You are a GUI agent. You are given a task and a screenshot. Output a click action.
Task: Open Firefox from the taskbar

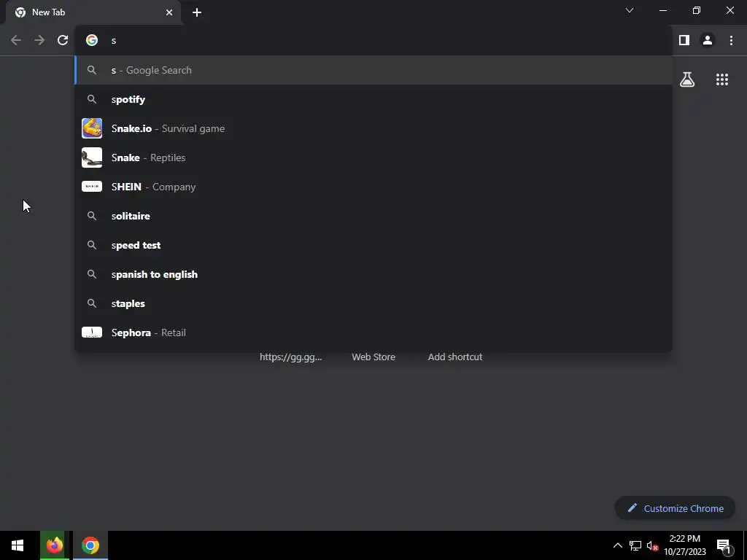pyautogui.click(x=54, y=545)
